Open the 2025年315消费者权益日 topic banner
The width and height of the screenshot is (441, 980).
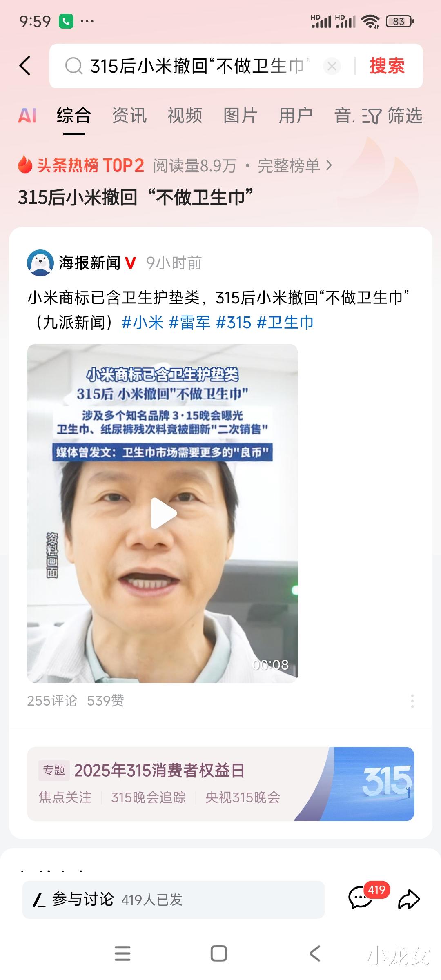[x=220, y=784]
